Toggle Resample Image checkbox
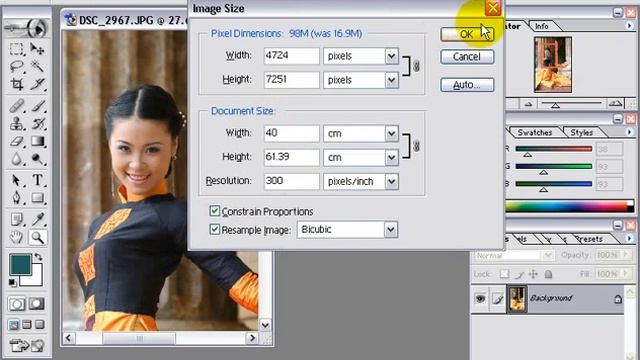This screenshot has height=360, width=640. (214, 229)
